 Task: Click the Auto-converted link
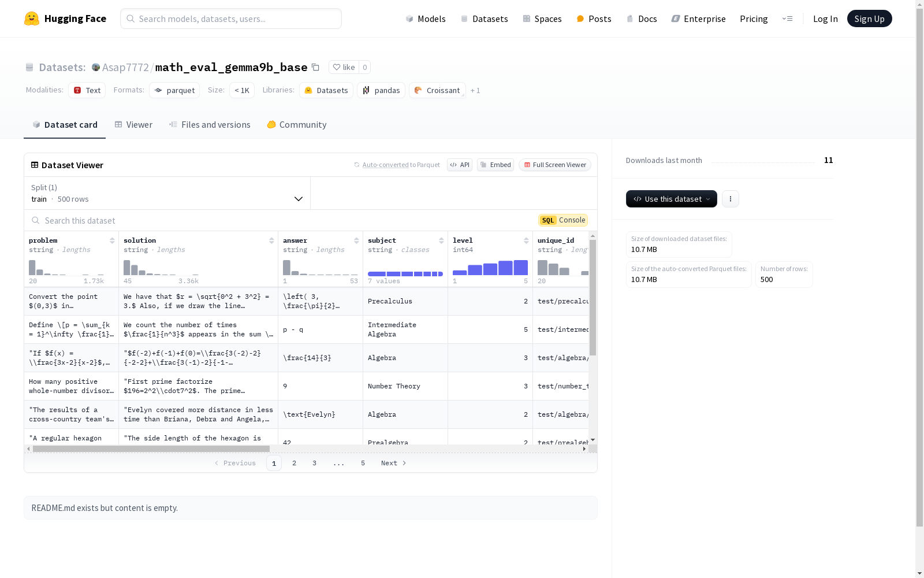point(385,165)
